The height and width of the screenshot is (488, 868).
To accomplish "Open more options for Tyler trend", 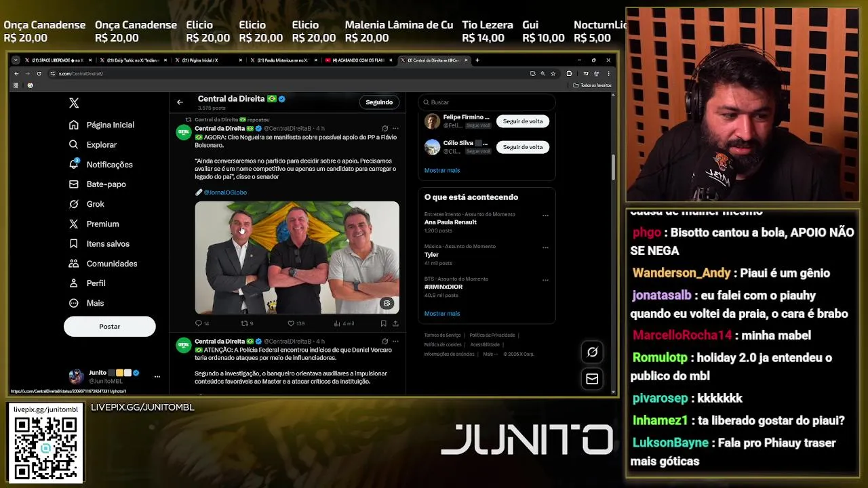I will click(x=545, y=247).
